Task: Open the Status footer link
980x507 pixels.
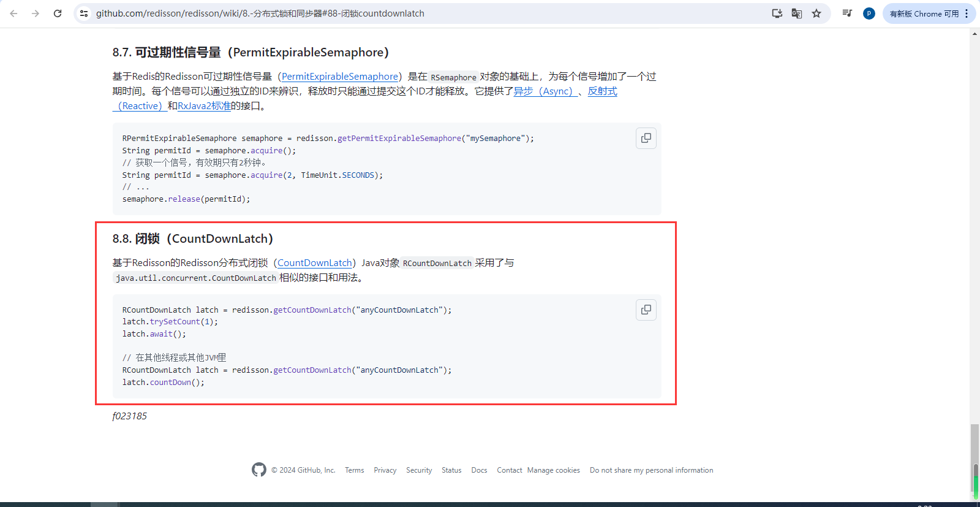Action: pos(451,470)
